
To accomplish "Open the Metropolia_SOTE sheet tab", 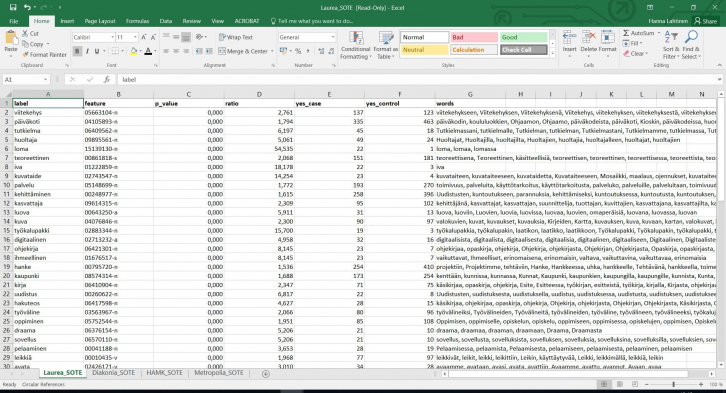I will (x=219, y=373).
